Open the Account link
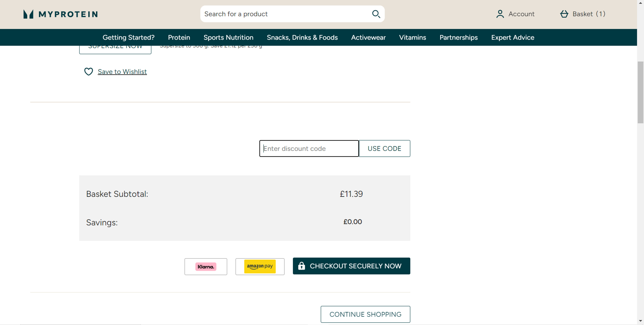This screenshot has height=325, width=644. pyautogui.click(x=515, y=14)
